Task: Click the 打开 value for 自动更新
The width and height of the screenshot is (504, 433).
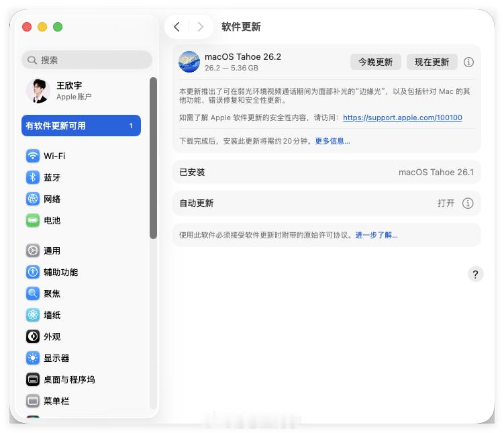Action: 446,203
